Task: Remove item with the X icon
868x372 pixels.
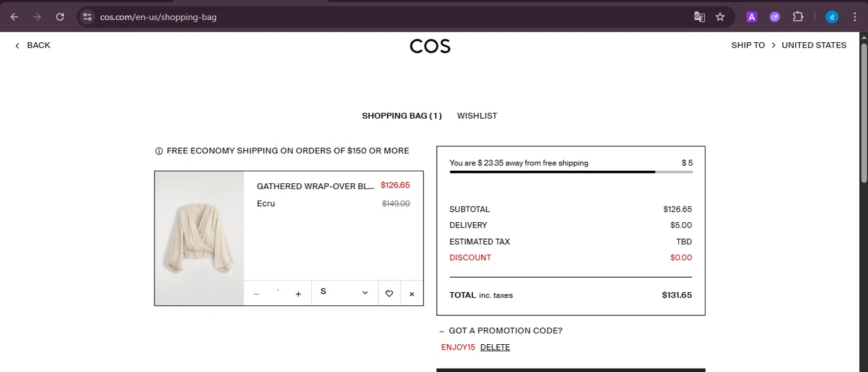Action: click(x=412, y=294)
